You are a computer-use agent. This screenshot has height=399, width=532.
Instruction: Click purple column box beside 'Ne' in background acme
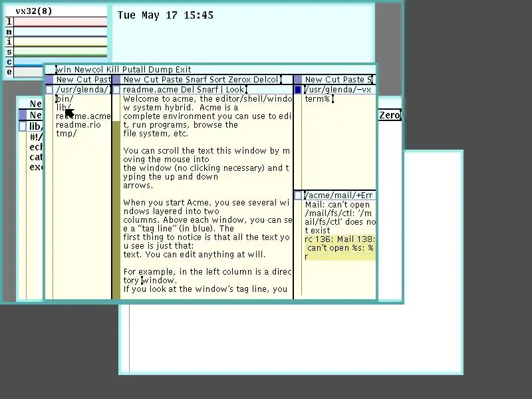[23, 114]
